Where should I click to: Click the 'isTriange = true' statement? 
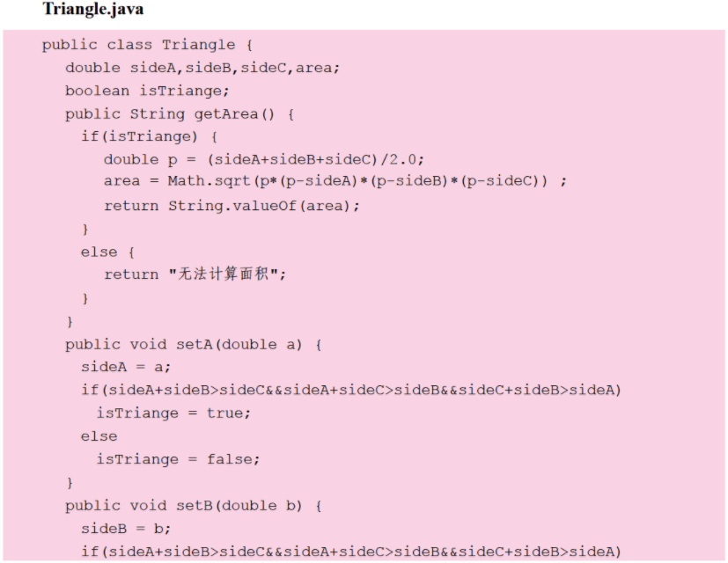tap(173, 413)
